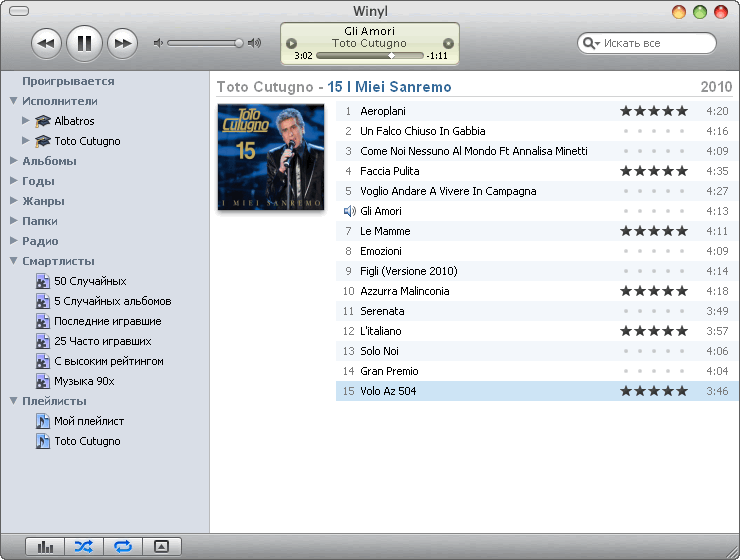Pause the current track playback
Image resolution: width=740 pixels, height=560 pixels.
(84, 43)
